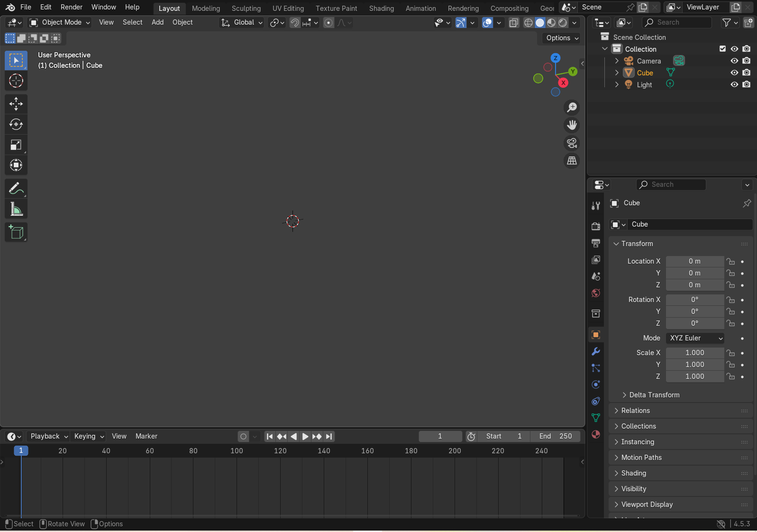Open the Scene properties tab
757x532 pixels.
596,276
